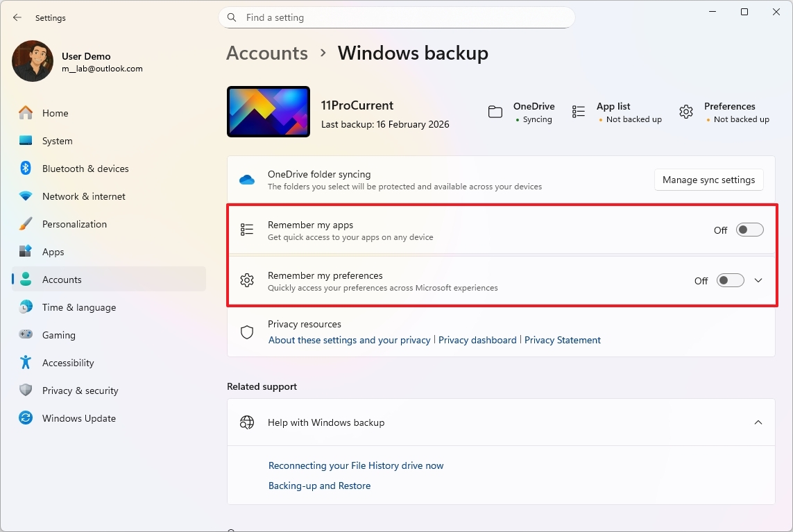This screenshot has width=793, height=532.
Task: Click the Remember my apps list icon
Action: coord(247,230)
